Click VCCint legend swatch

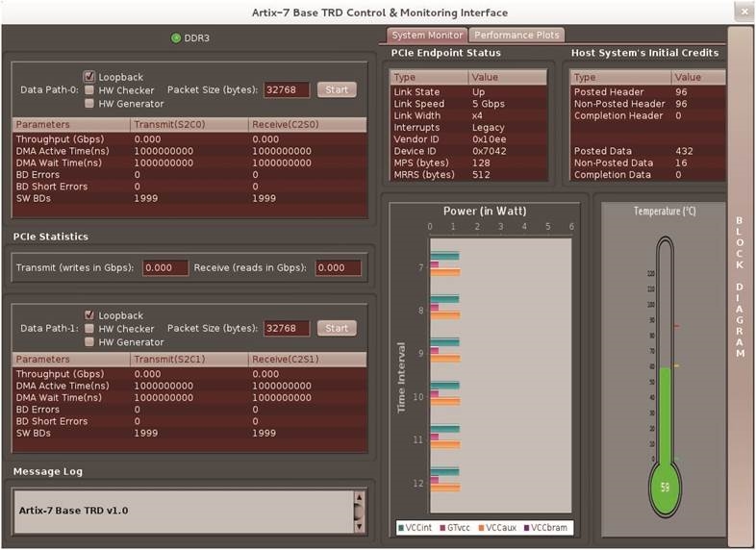(401, 528)
